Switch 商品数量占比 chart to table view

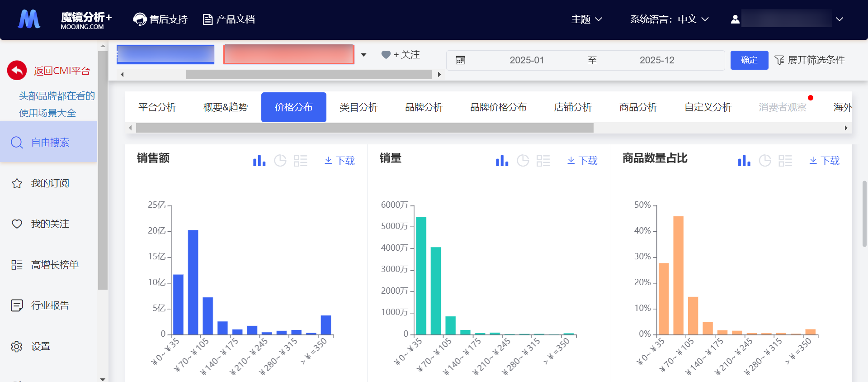pos(785,161)
